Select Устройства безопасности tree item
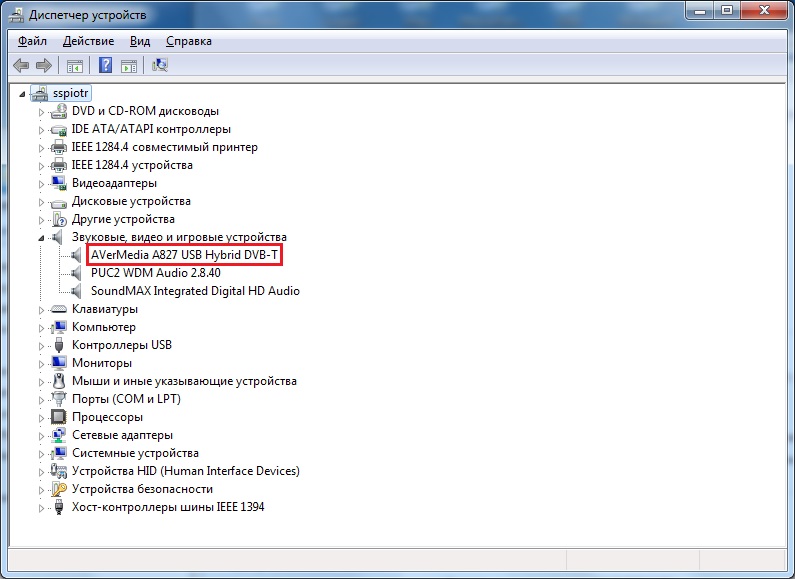The image size is (795, 579). click(142, 489)
